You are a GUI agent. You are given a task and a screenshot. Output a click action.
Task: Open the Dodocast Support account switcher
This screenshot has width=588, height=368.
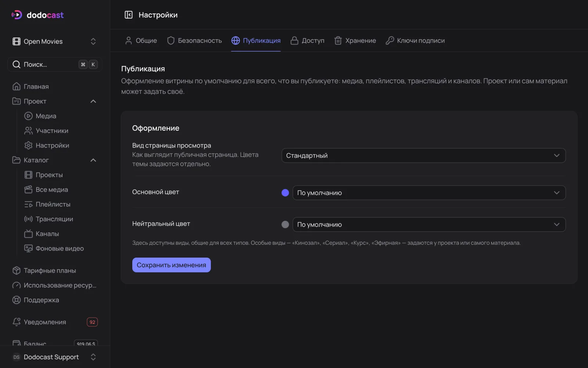[55, 357]
